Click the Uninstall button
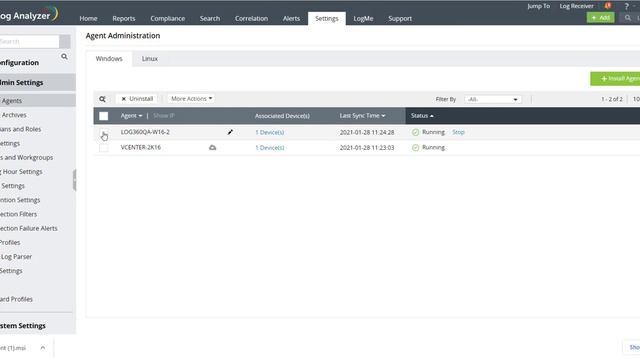The width and height of the screenshot is (640, 360). (x=137, y=99)
